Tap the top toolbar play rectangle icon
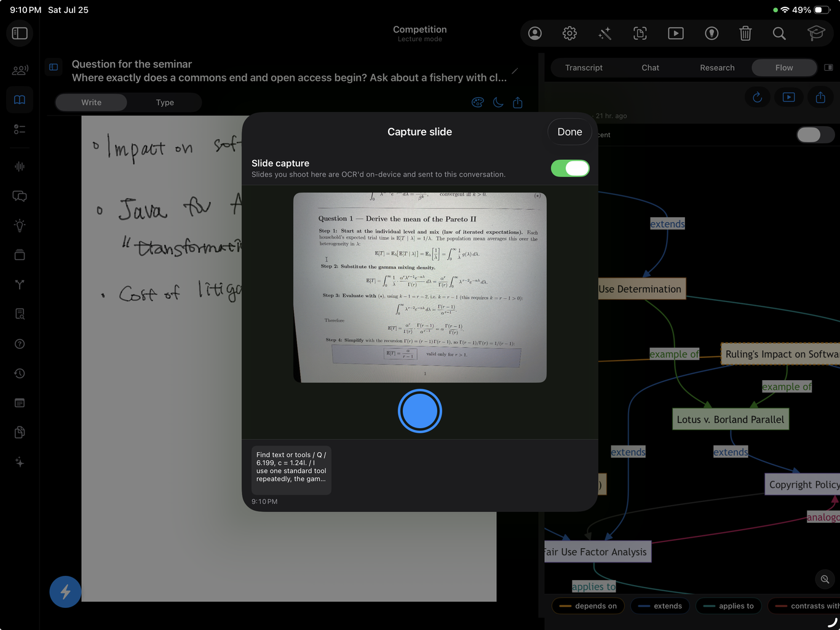The height and width of the screenshot is (630, 840). coord(676,33)
